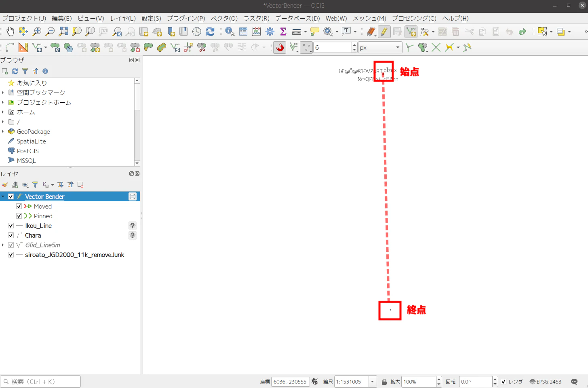The width and height of the screenshot is (588, 388).
Task: Click the Zoom Full extent icon
Action: pyautogui.click(x=63, y=32)
